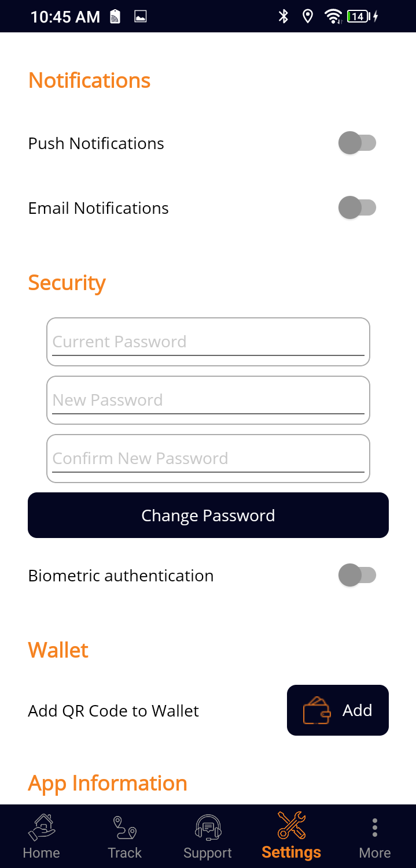The image size is (416, 868).
Task: Click the Current Password field
Action: point(208,342)
